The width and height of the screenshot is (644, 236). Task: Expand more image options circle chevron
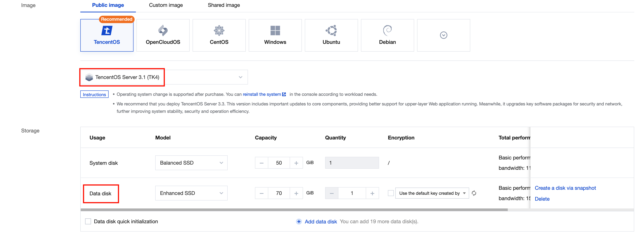click(443, 35)
